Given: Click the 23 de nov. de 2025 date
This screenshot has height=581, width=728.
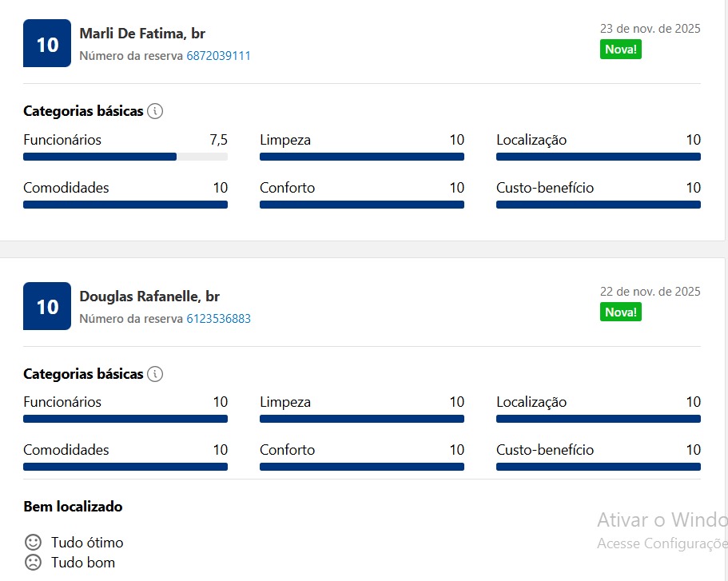Looking at the screenshot, I should tap(650, 29).
